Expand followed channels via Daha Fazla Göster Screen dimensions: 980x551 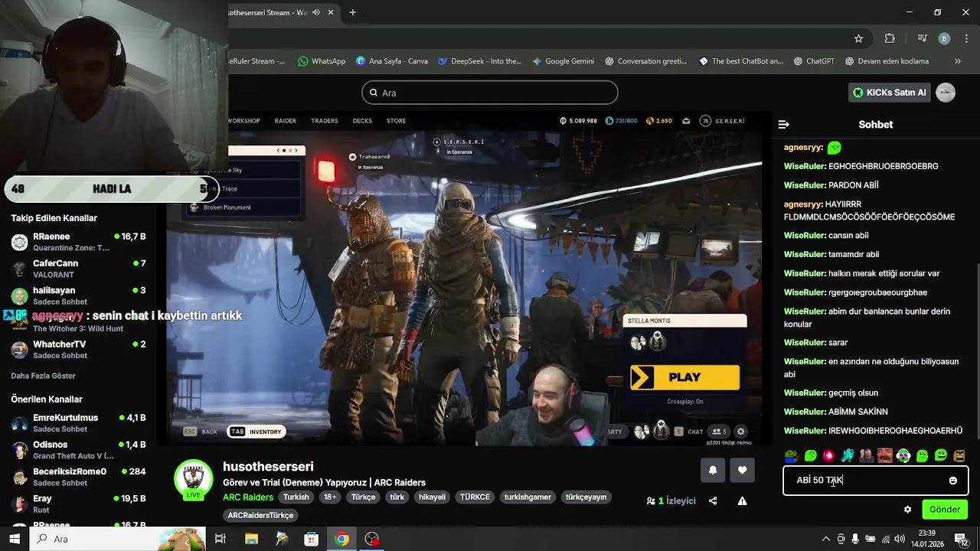click(x=43, y=376)
